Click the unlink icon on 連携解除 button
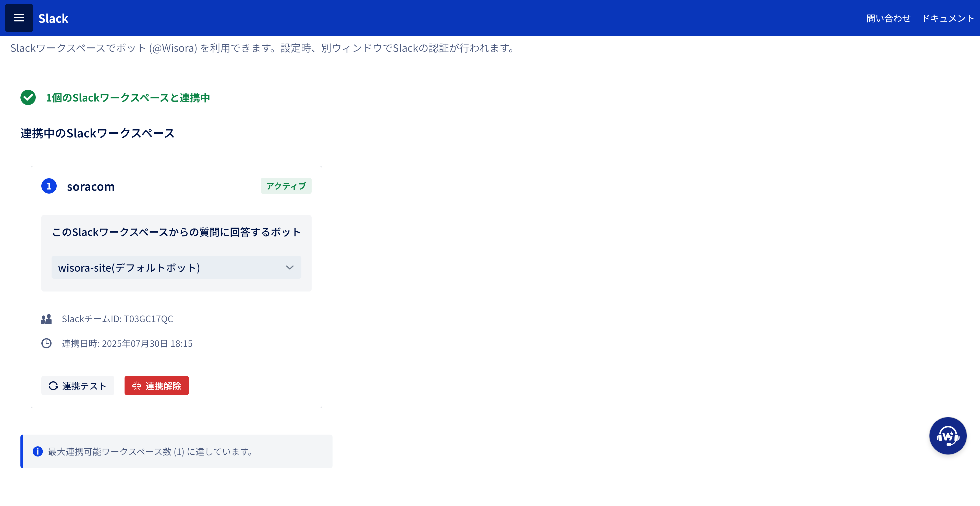Screen dimensions: 980x506 click(x=137, y=386)
